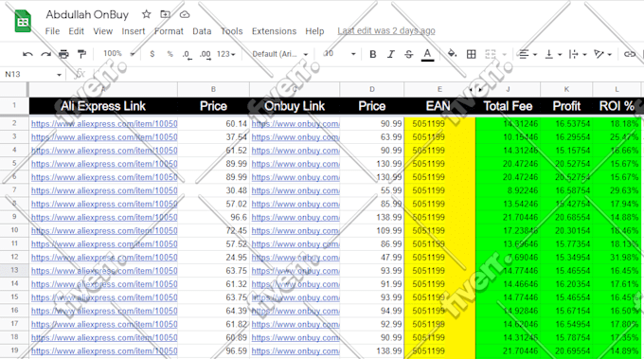
Task: Open the Extensions menu
Action: click(x=274, y=31)
